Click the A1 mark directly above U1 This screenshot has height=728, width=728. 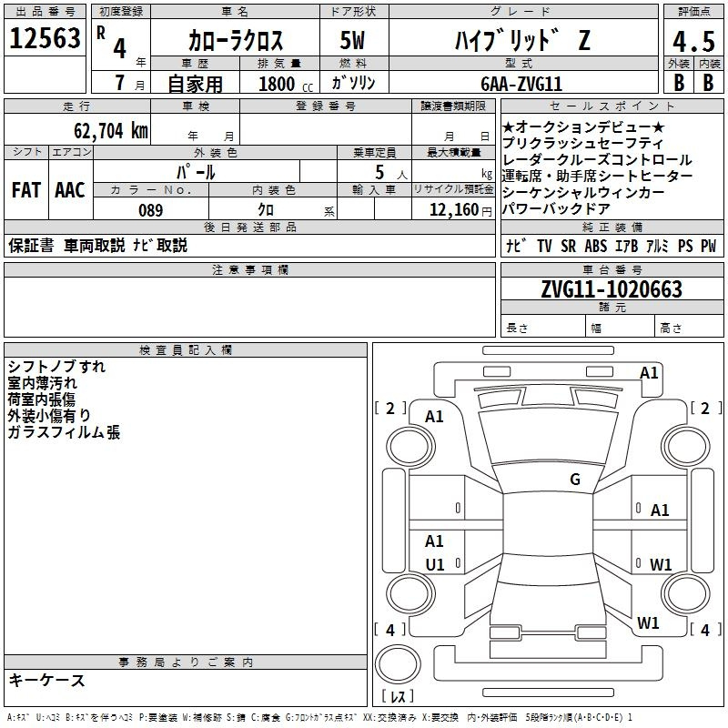(x=435, y=541)
